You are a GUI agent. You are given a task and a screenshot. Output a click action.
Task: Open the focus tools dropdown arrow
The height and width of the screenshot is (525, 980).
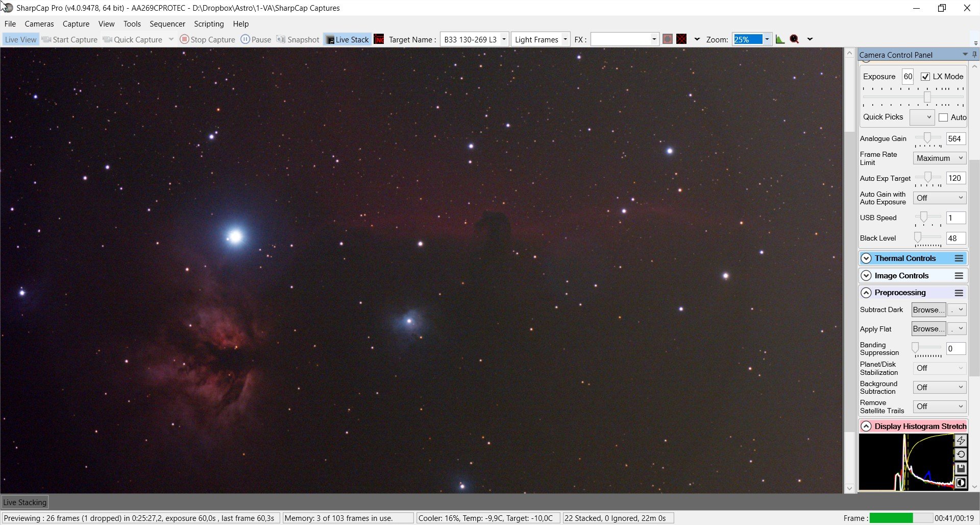(810, 39)
